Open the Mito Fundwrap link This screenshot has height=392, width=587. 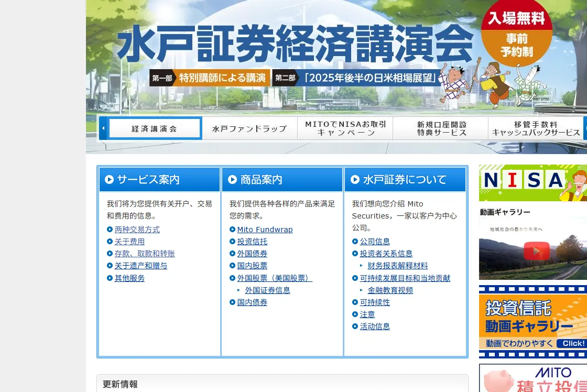(x=265, y=230)
